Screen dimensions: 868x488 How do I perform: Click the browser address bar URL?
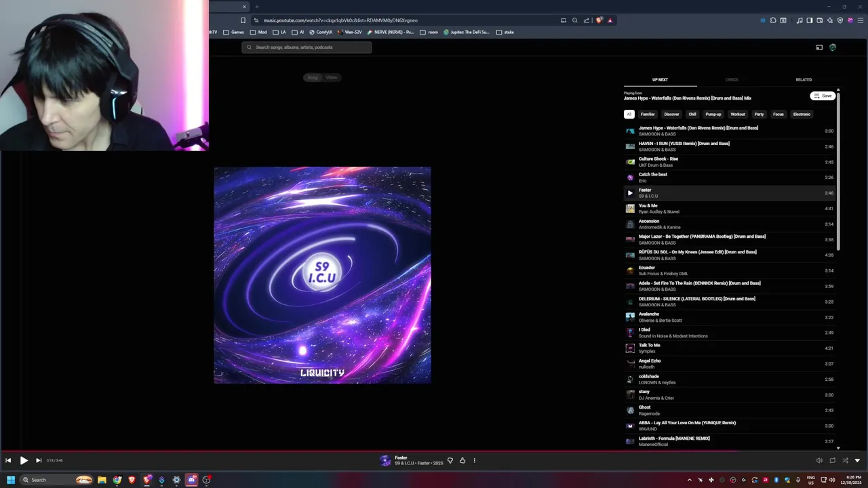pyautogui.click(x=340, y=20)
